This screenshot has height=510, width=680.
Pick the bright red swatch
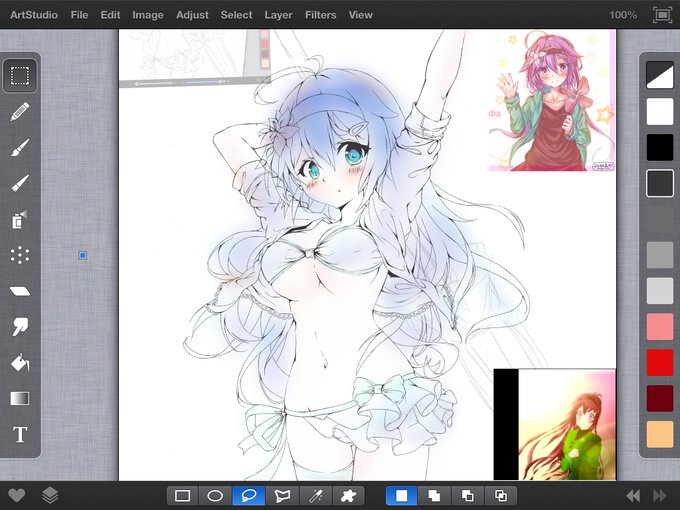coord(660,363)
